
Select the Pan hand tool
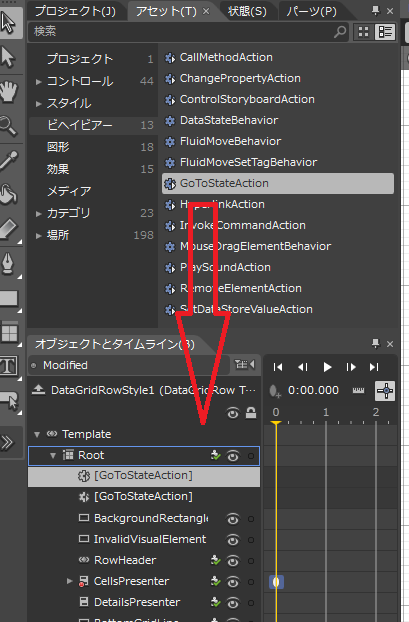pyautogui.click(x=8, y=91)
